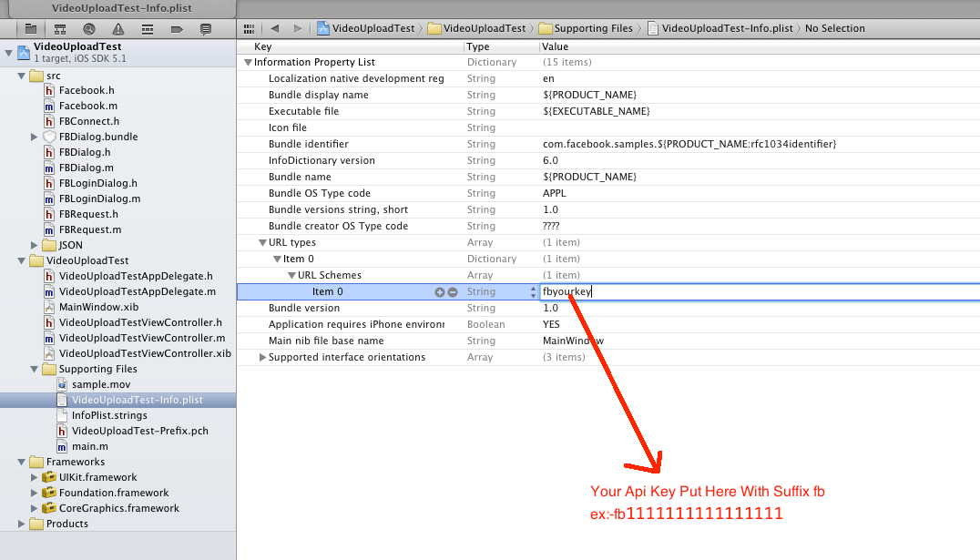
Task: Open FBLoginDialog.m file
Action: [99, 199]
